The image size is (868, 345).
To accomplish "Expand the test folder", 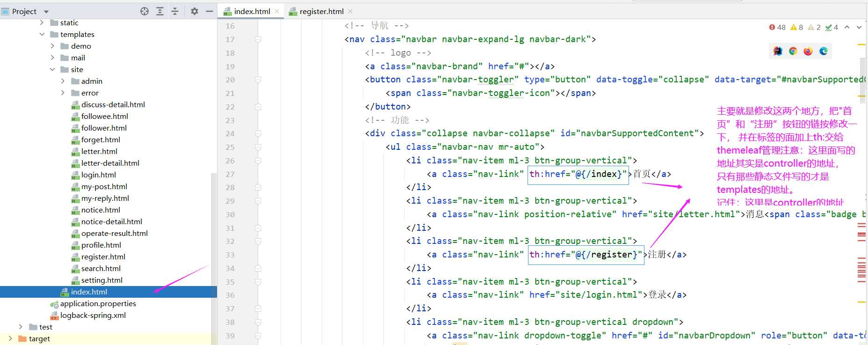I will [21, 327].
